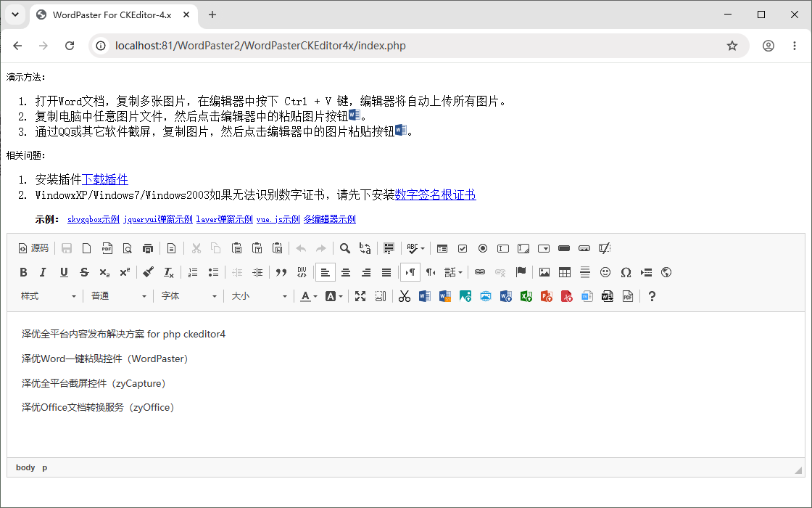This screenshot has width=812, height=508.
Task: Center align the text
Action: pos(346,272)
